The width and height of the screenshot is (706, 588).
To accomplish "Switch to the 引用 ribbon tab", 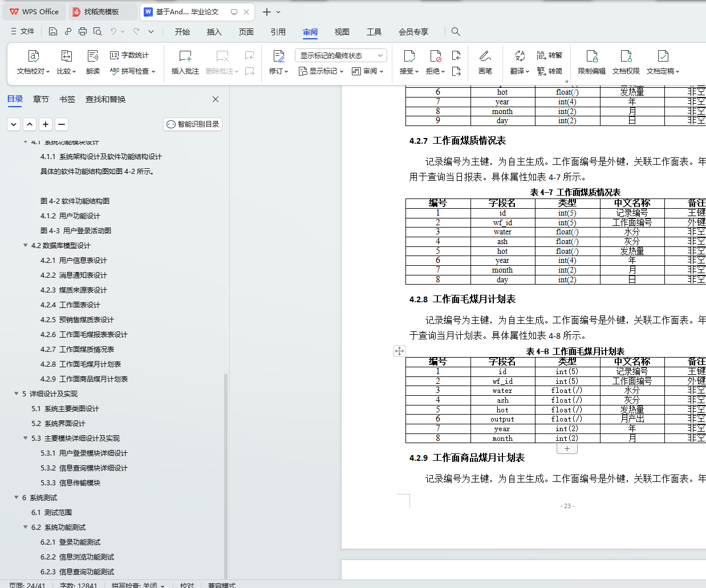I will click(x=278, y=32).
